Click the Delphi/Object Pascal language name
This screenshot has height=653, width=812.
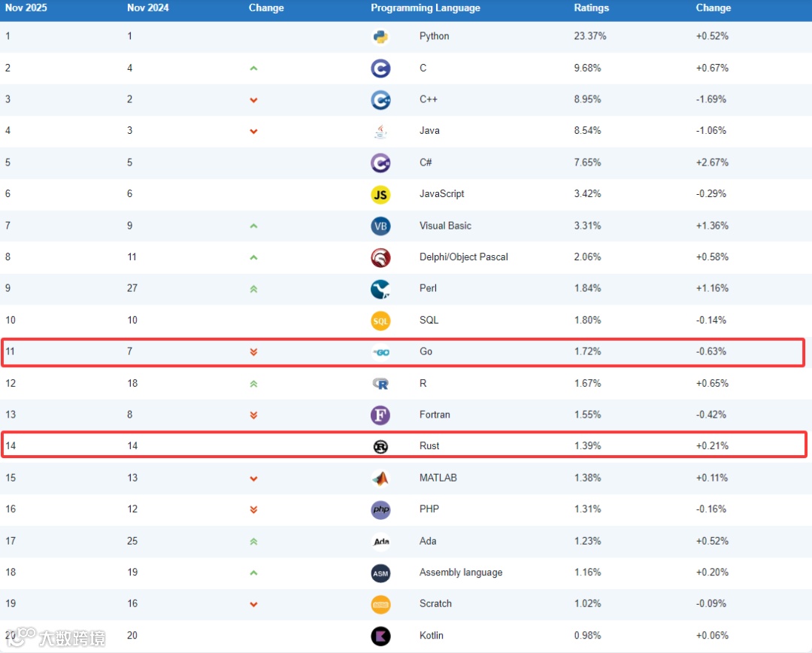(463, 257)
